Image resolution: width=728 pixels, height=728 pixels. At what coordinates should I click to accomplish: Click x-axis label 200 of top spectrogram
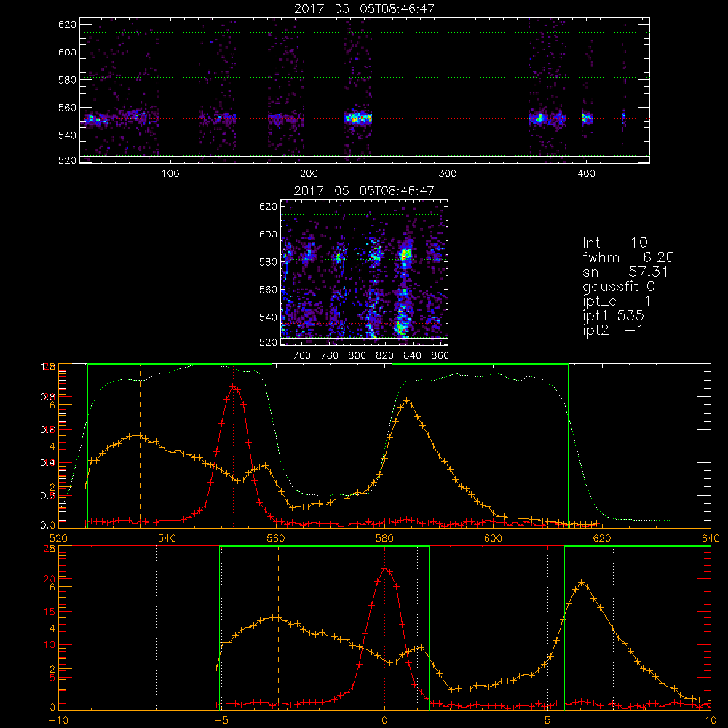(x=309, y=174)
